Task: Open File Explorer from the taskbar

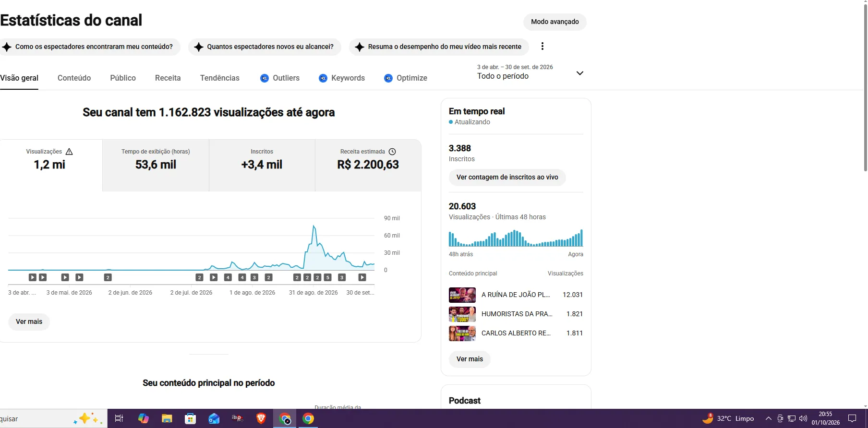Action: [x=167, y=418]
